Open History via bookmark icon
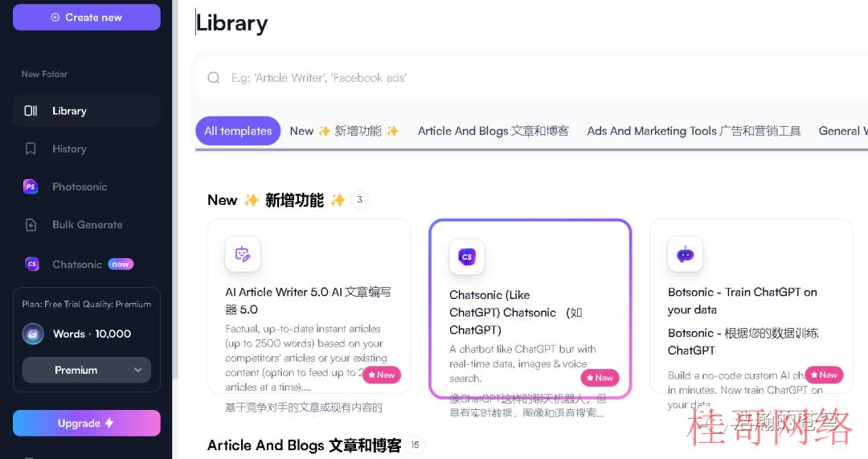 [x=31, y=149]
